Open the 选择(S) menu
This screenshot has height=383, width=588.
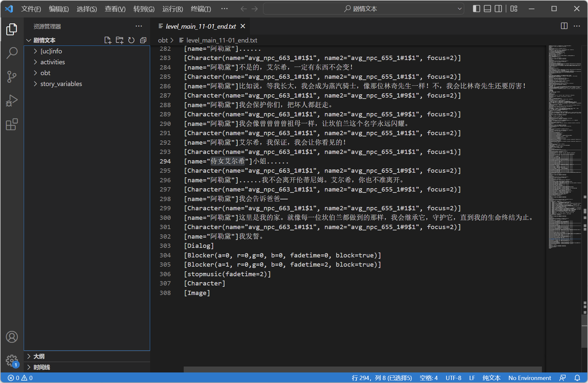point(87,8)
